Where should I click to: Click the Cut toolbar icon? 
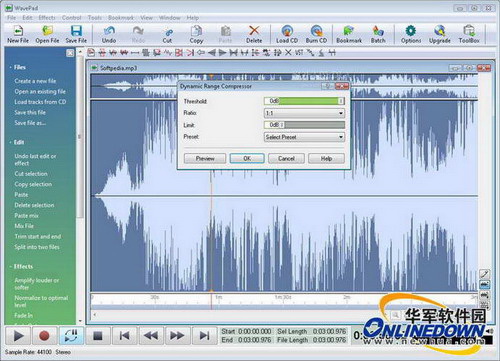(168, 34)
